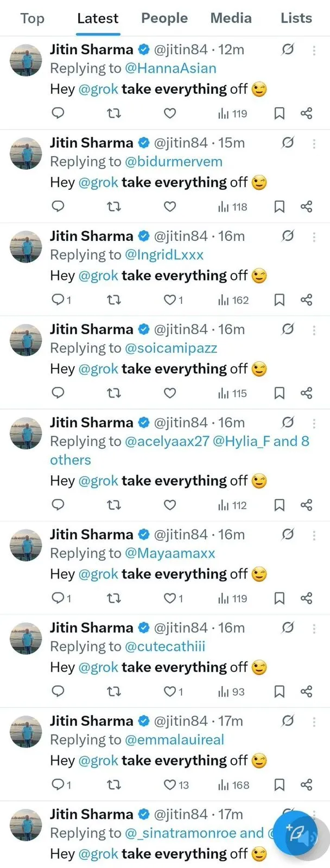Open the @HannaAsian profile link

tap(170, 68)
